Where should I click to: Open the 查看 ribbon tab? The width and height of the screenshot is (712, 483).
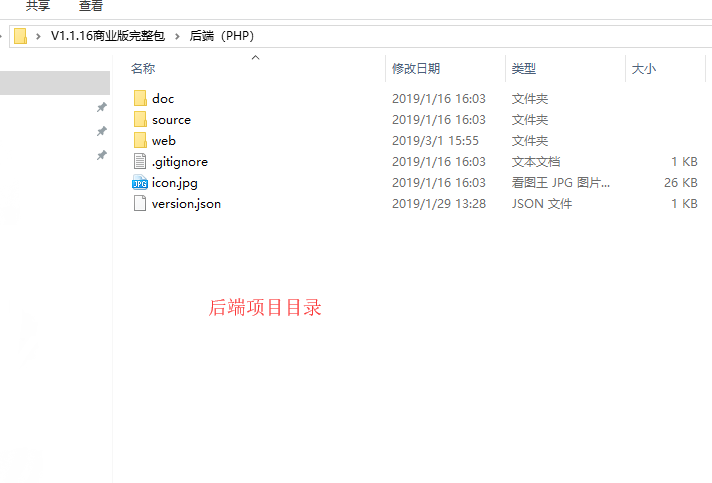tap(91, 6)
